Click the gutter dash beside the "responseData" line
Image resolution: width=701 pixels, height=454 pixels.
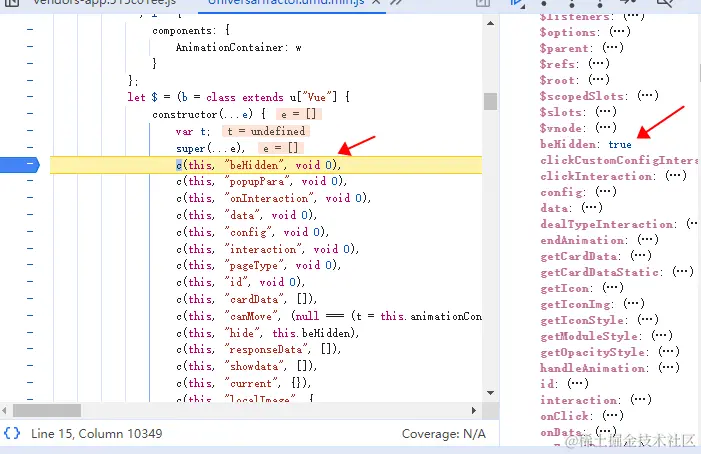tap(30, 349)
